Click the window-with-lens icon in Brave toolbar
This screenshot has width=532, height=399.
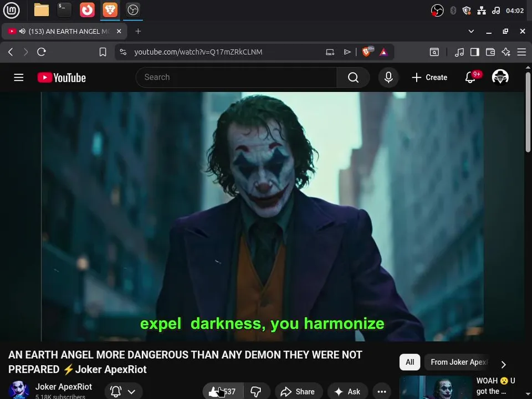[434, 52]
